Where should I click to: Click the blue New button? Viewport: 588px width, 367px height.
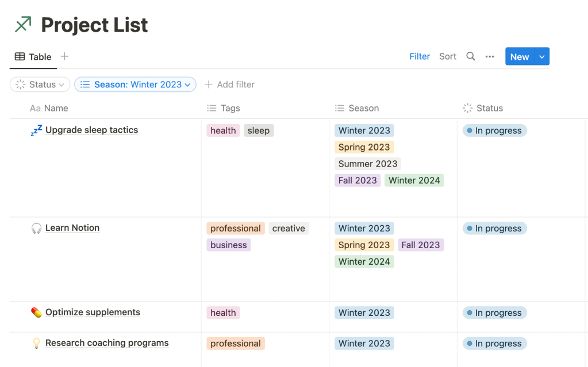coord(519,56)
